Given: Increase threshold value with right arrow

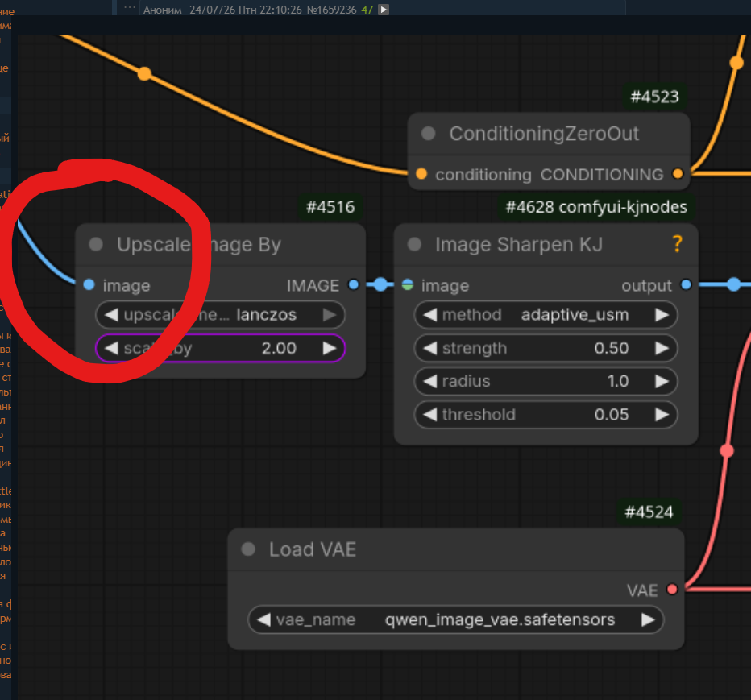Looking at the screenshot, I should (662, 414).
